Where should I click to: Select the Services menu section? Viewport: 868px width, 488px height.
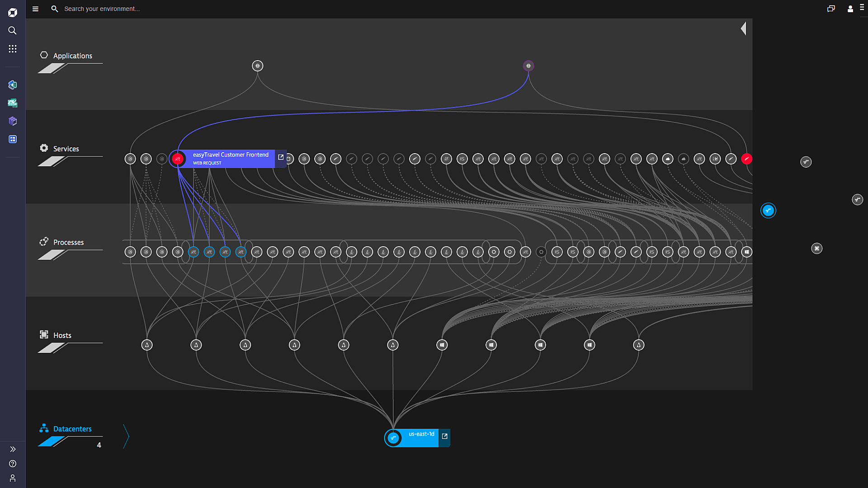[x=66, y=148]
